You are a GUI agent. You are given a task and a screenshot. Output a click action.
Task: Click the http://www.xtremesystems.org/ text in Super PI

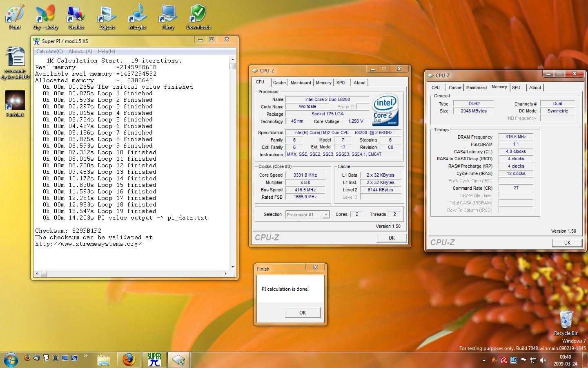(89, 244)
